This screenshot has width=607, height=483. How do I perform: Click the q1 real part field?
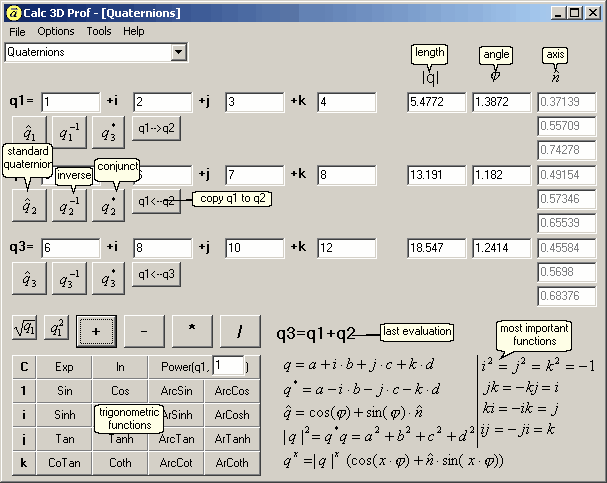(x=70, y=102)
